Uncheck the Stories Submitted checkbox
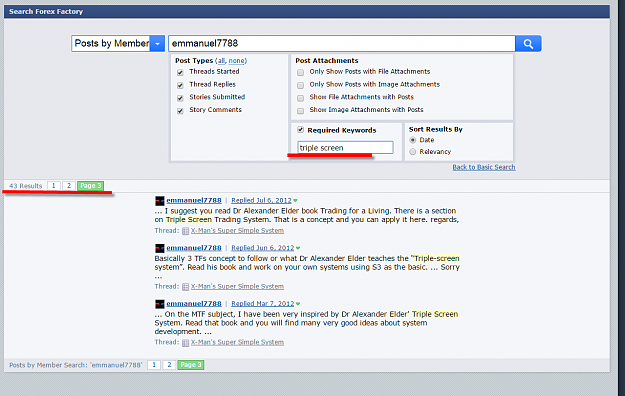The image size is (625, 396). click(x=180, y=98)
